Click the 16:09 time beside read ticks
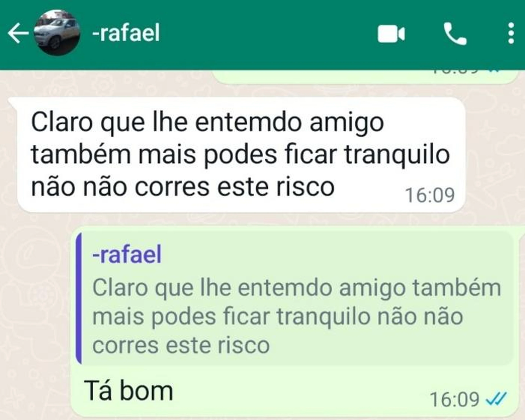The image size is (525, 420). point(454,399)
